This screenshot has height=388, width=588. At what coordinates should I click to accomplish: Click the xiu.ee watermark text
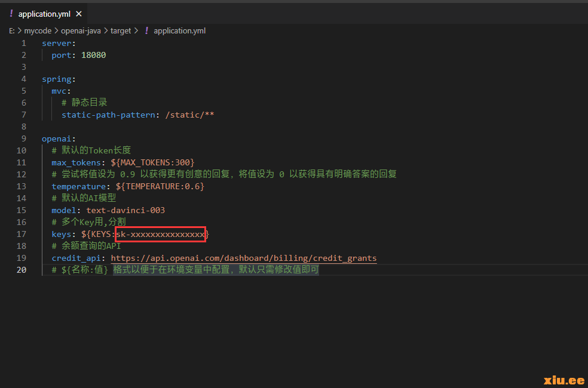click(x=563, y=380)
